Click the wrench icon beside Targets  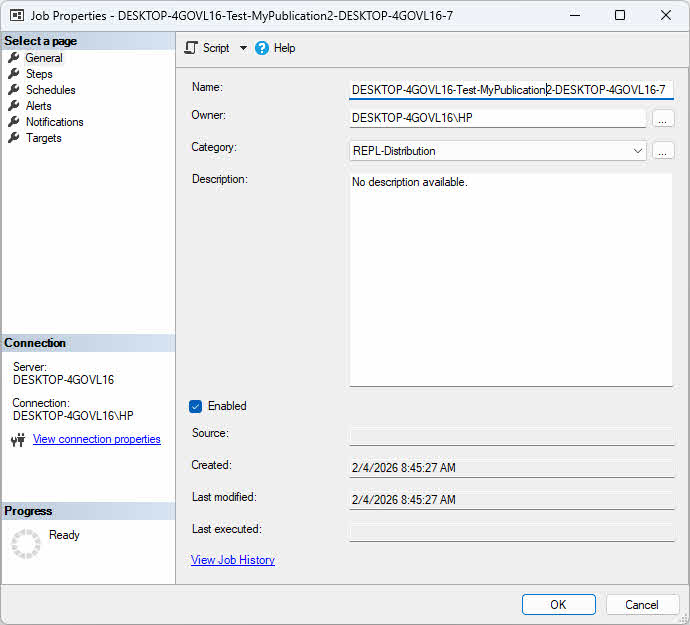pyautogui.click(x=14, y=138)
